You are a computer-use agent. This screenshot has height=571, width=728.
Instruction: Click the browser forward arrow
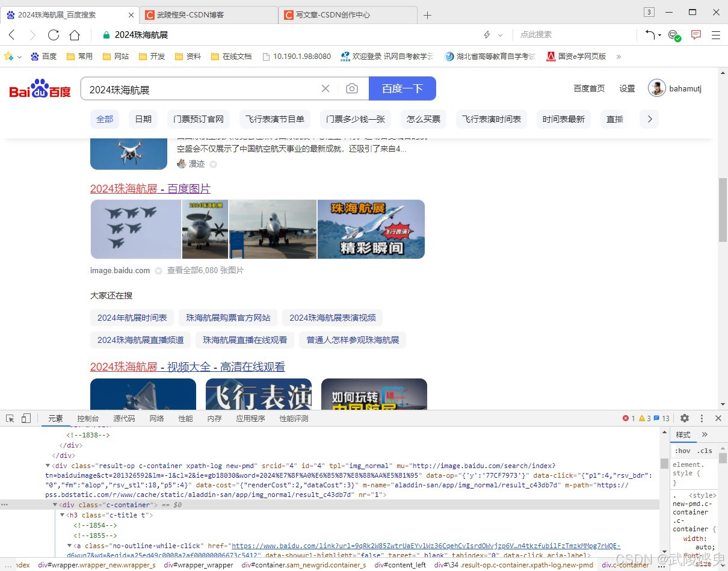tap(32, 35)
